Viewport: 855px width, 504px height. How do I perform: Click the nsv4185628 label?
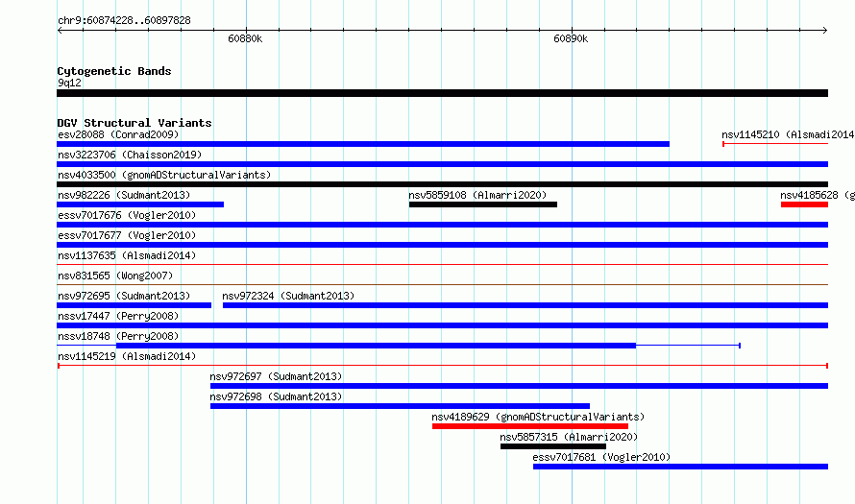tap(818, 195)
